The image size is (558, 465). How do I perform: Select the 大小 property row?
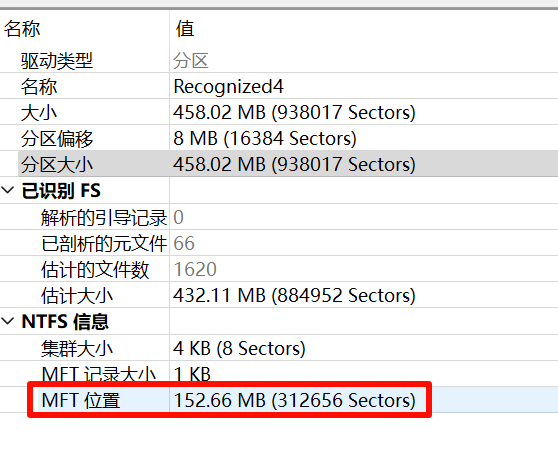[x=279, y=112]
